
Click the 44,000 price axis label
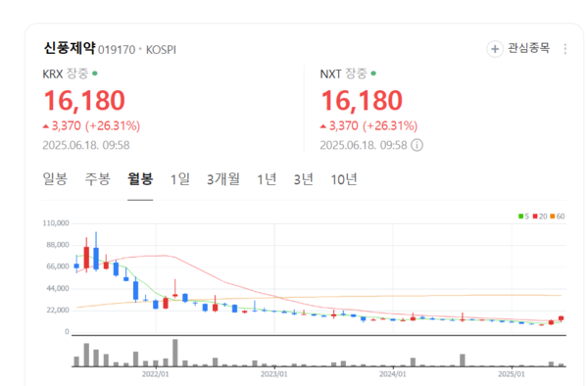click(x=58, y=288)
